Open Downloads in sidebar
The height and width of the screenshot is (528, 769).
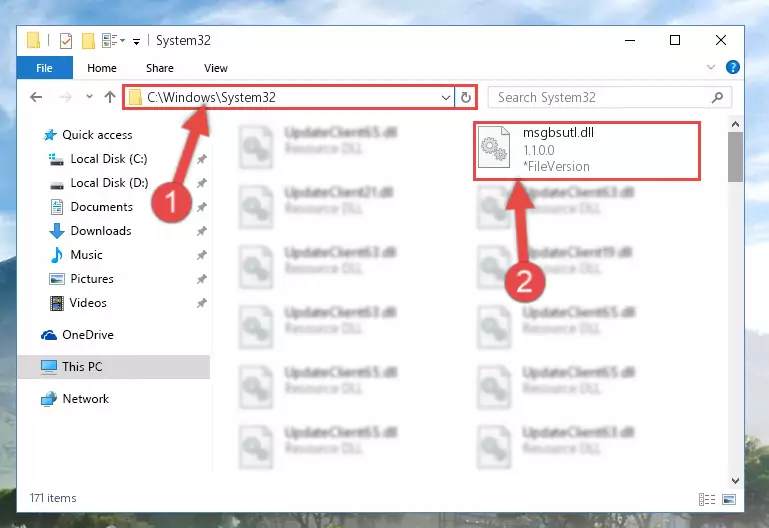(91, 231)
